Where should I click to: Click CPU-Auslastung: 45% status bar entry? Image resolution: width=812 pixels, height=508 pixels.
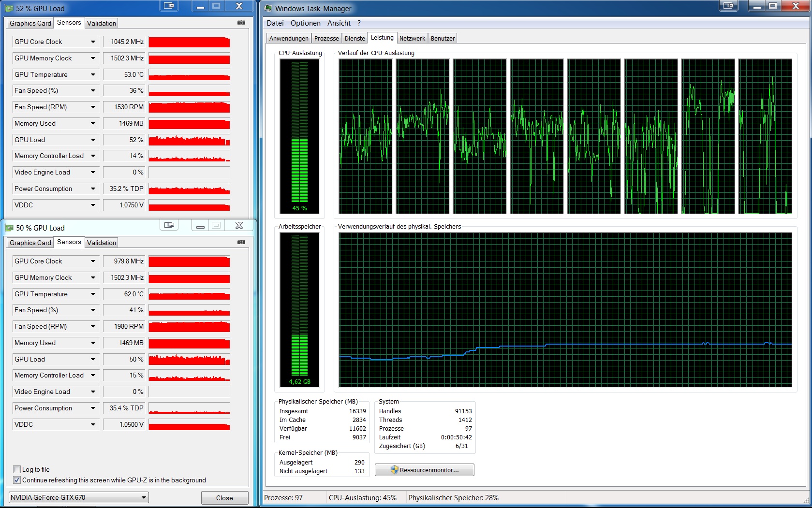[363, 498]
